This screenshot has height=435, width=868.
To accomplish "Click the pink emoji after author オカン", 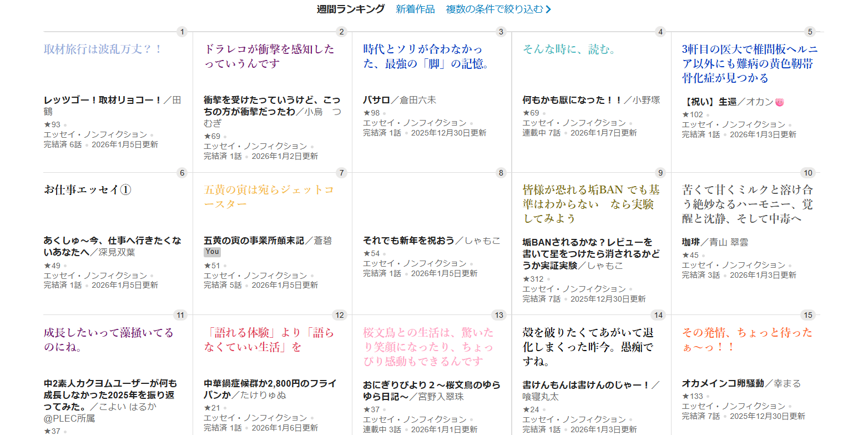I will pyautogui.click(x=779, y=102).
